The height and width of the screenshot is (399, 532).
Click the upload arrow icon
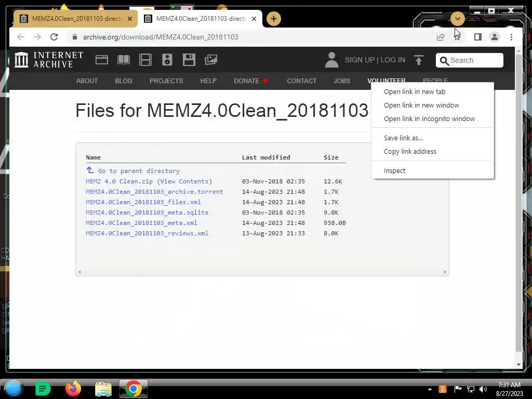(x=419, y=60)
